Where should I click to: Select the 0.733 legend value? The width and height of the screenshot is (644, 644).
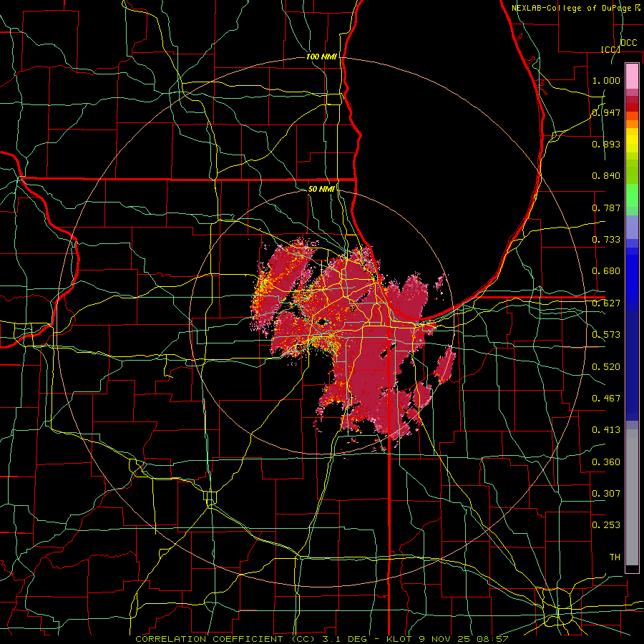tap(606, 240)
